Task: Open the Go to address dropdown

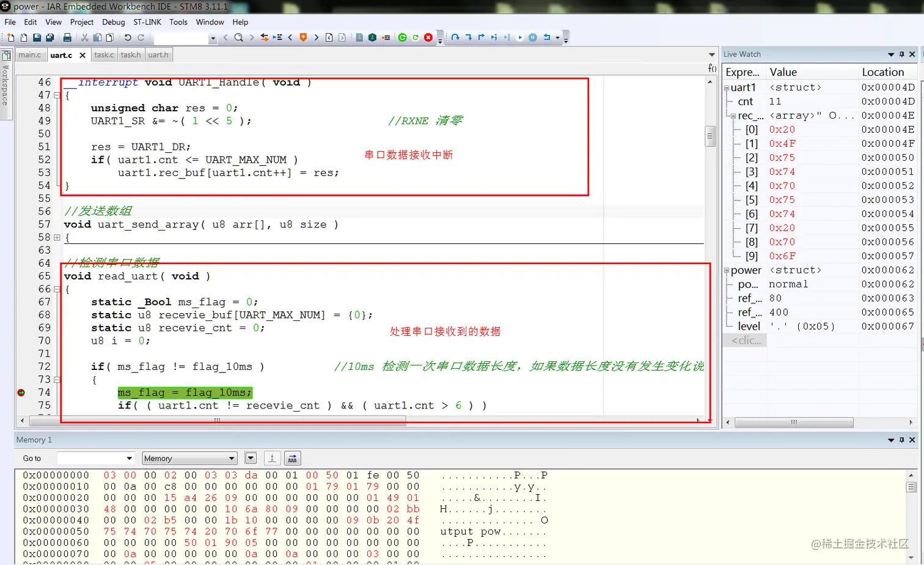Action: pyautogui.click(x=129, y=459)
